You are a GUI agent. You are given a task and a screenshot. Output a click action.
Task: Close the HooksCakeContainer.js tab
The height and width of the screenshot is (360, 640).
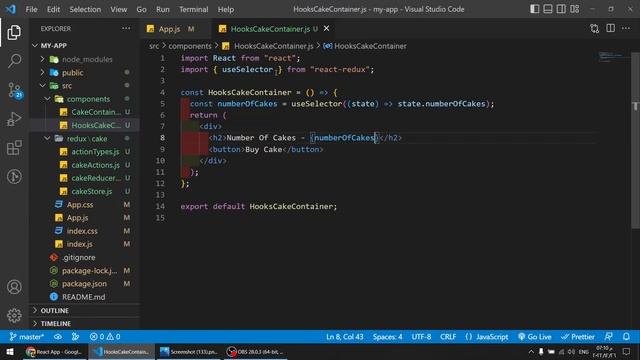(327, 28)
